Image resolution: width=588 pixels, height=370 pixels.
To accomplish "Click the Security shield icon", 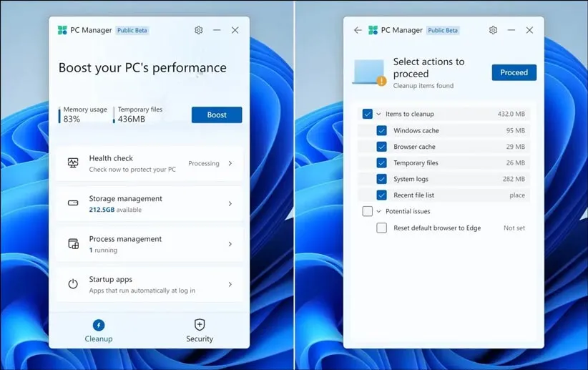I will 200,325.
